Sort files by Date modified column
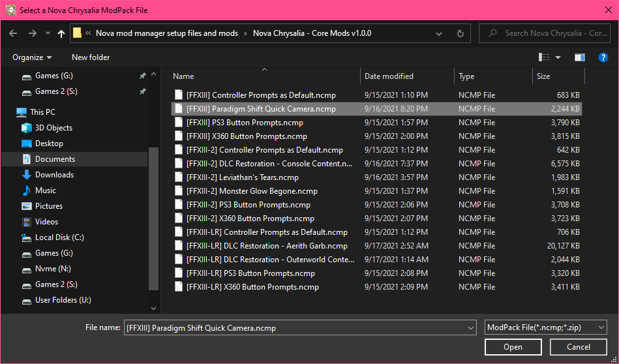This screenshot has width=619, height=364. click(x=389, y=76)
